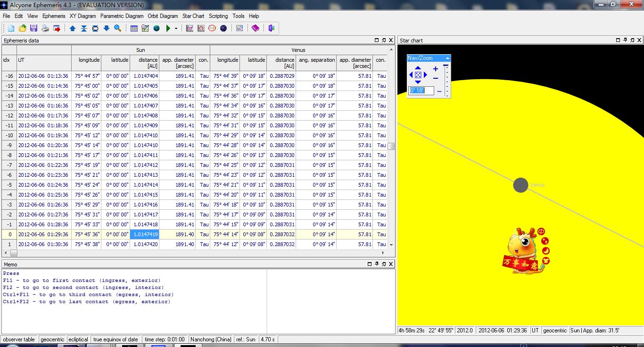Click the blue down arrow toolbar icon

pyautogui.click(x=107, y=28)
